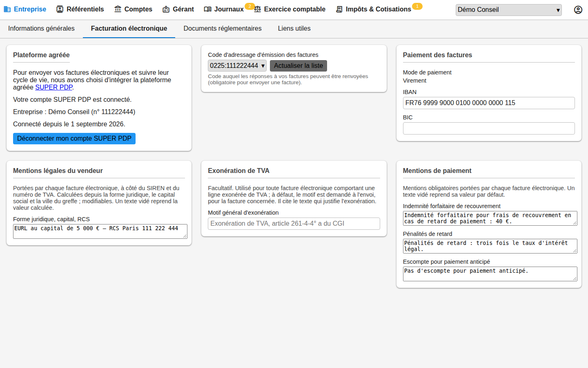The width and height of the screenshot is (588, 368).
Task: Edit the Forme juridique, capital, RCS textarea
Action: point(100,231)
